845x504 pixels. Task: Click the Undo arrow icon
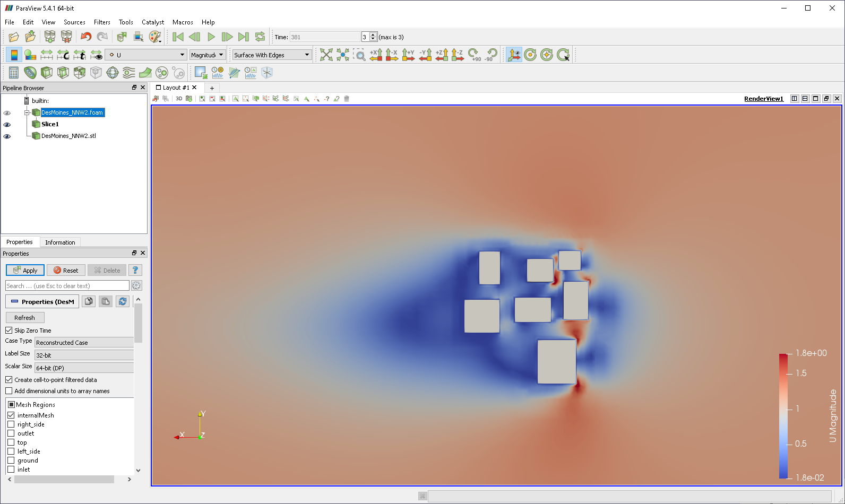click(86, 37)
